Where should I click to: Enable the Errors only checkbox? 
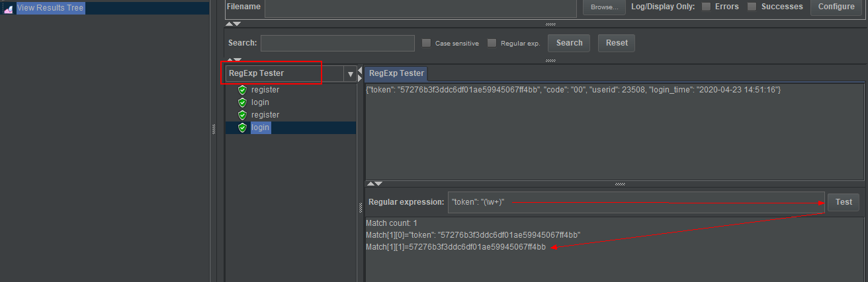[x=707, y=7]
